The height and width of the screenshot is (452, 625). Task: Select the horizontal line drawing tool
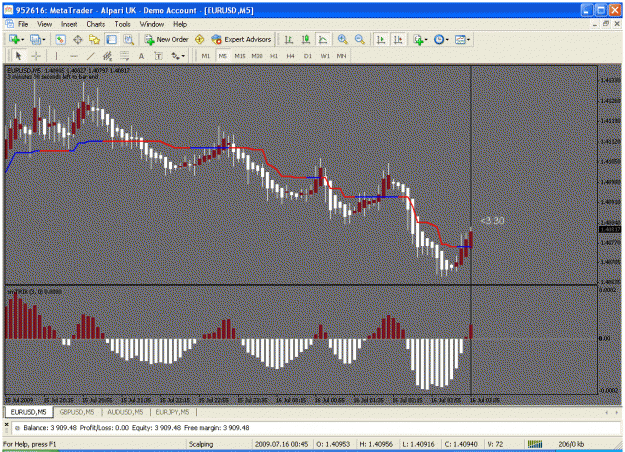tap(74, 56)
